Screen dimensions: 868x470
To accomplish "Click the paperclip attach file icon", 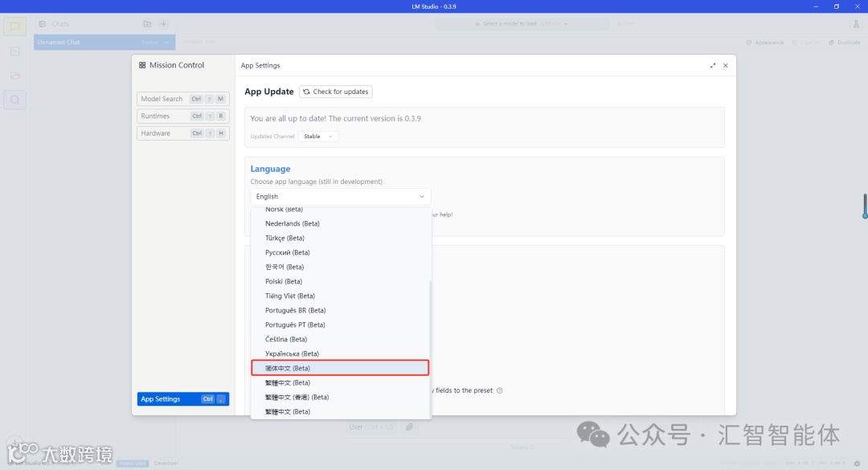I will (409, 427).
